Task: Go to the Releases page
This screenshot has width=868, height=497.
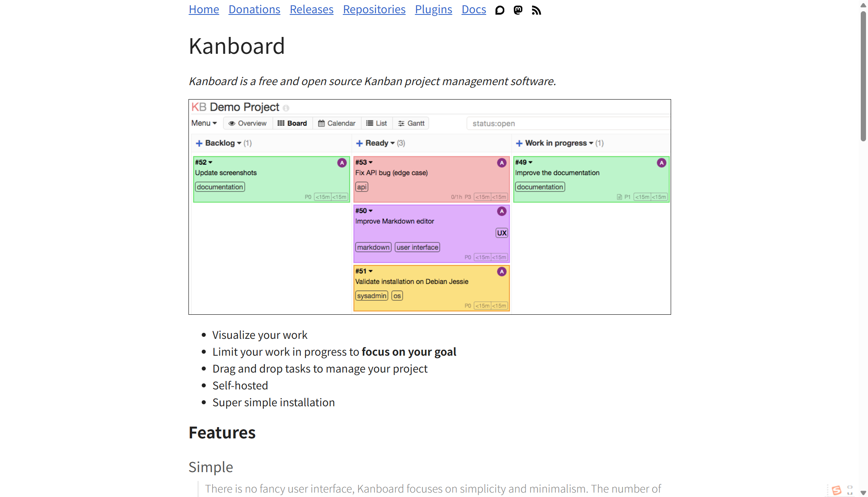Action: (311, 9)
